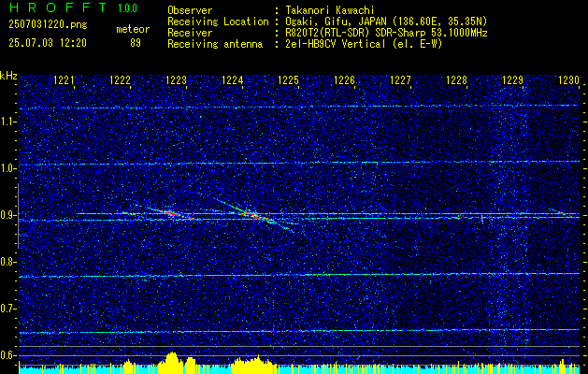Click the 0.7 frequency axis label

7,309
